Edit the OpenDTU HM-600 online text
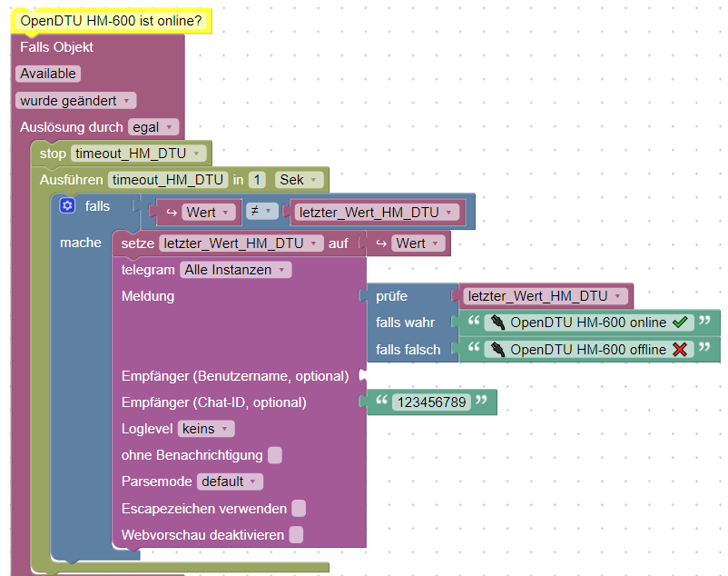Screen dimensions: 728x576 tap(589, 323)
